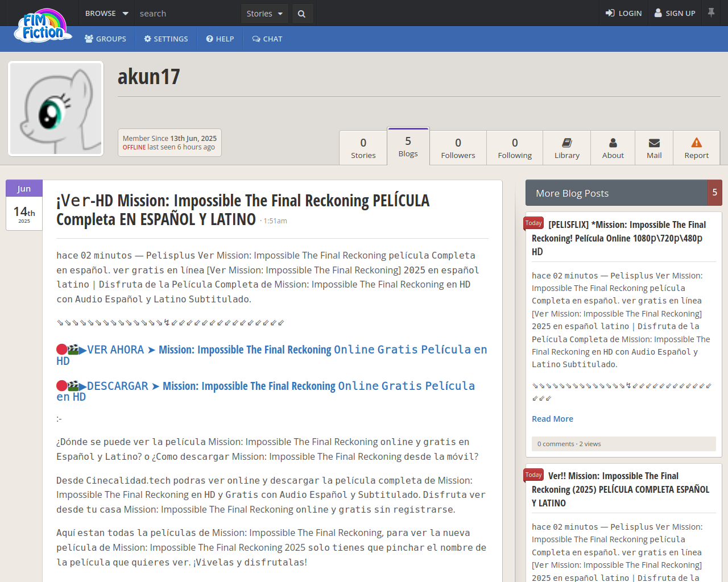
Task: Click the Member Since 13th Jun, 2025 text
Action: 169,138
